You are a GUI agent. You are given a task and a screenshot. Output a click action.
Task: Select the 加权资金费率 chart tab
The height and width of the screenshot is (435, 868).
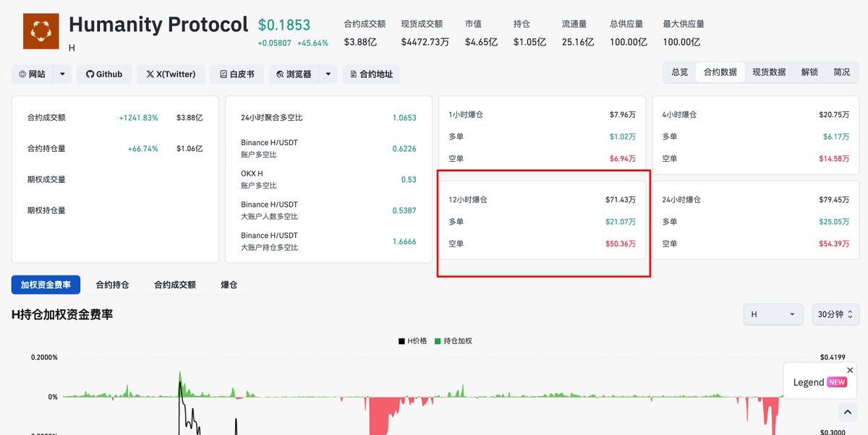pos(46,285)
